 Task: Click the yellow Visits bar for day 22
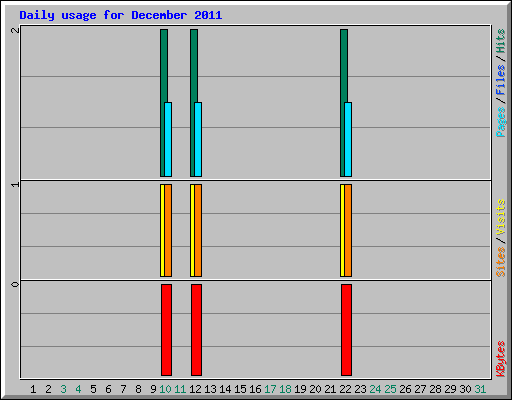click(x=342, y=230)
